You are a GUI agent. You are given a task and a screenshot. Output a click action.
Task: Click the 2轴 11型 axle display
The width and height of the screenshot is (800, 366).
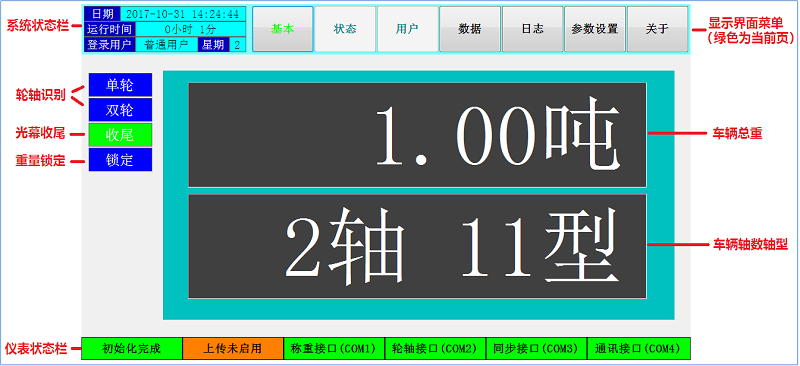tap(417, 246)
